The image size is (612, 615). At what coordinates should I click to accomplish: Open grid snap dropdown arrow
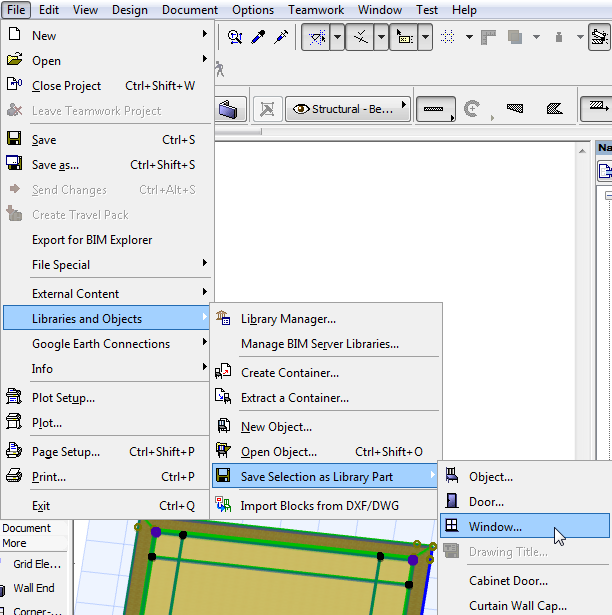point(469,37)
